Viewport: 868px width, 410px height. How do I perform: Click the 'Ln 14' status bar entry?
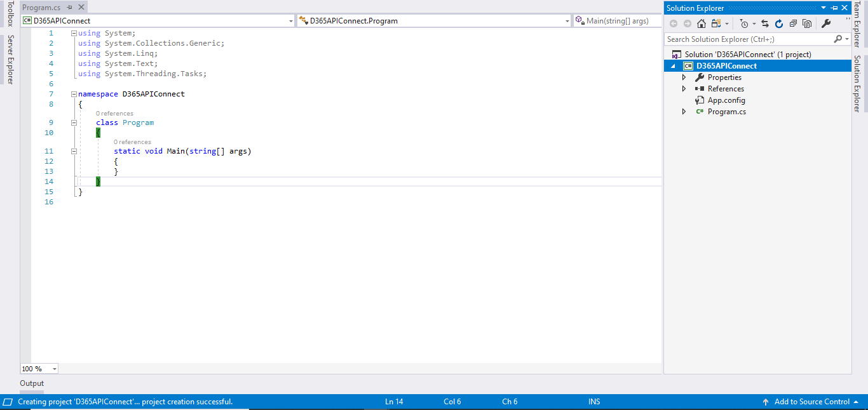point(394,402)
